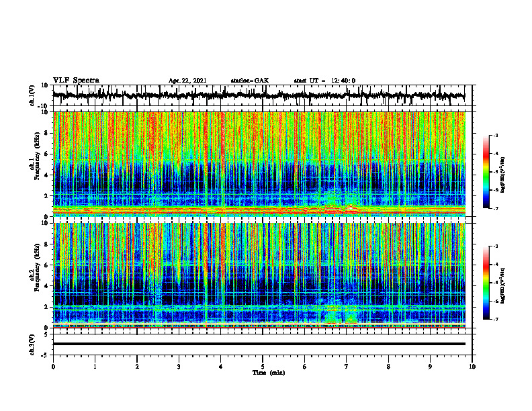Click the ch.2 color scale log(PSD) unit label
Screen dimensions: 532x411
(504, 285)
